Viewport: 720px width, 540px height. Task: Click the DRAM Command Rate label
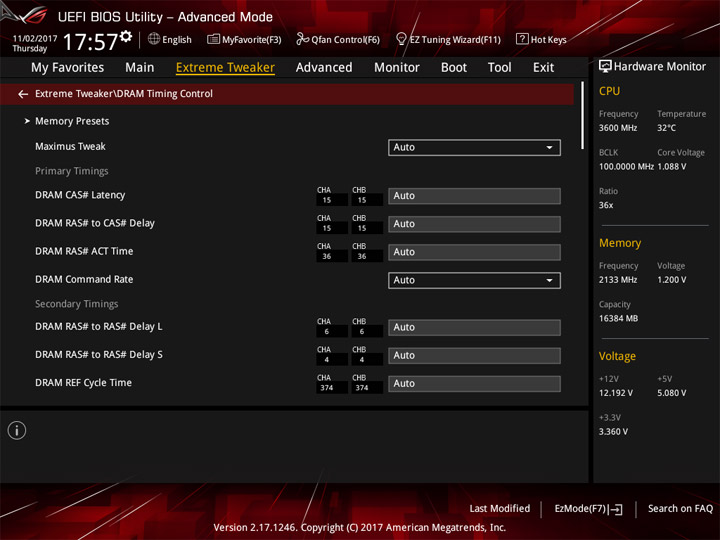(84, 279)
